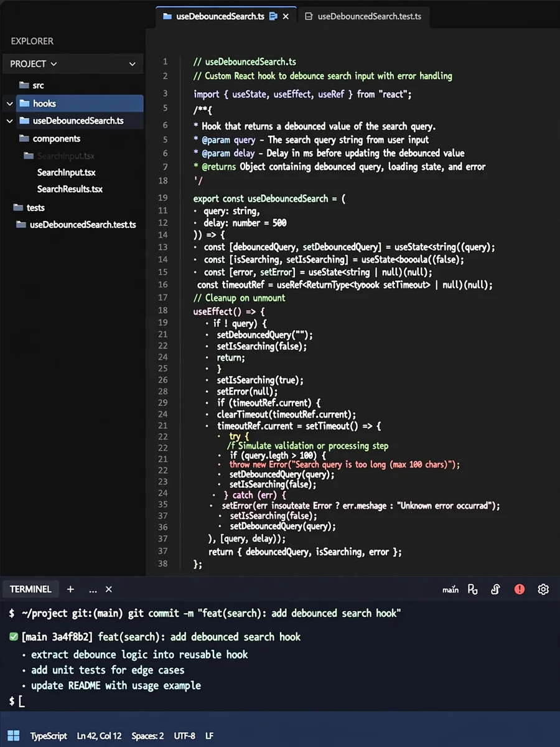Click the folder icon beside useDebouncedSearch.ts in explorer
Image resolution: width=560 pixels, height=747 pixels.
24,121
